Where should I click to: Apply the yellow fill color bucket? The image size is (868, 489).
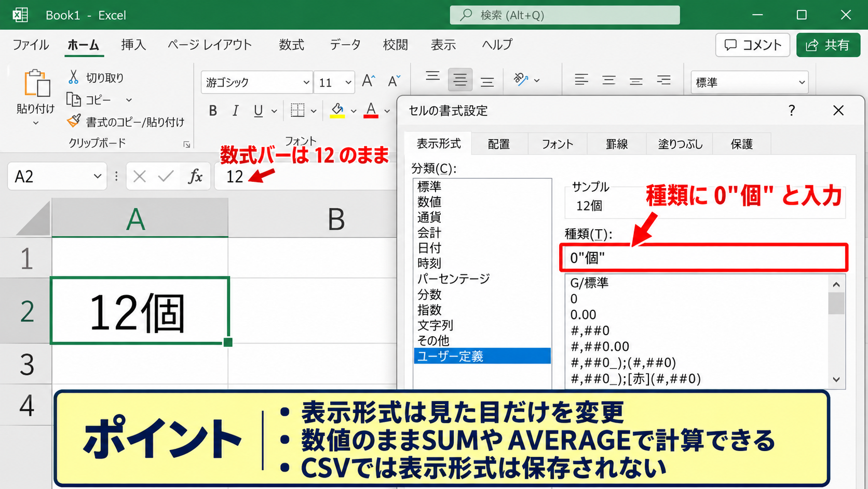(337, 110)
